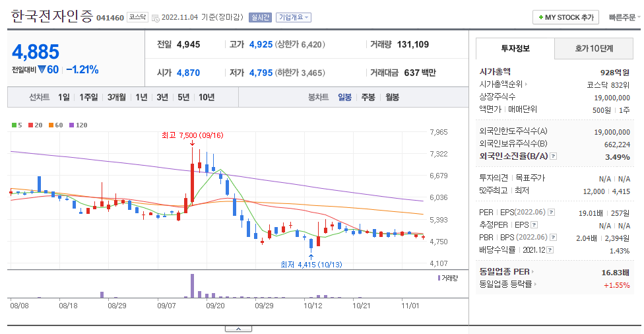Collapse the chart panel with the bottom chevron

238,329
